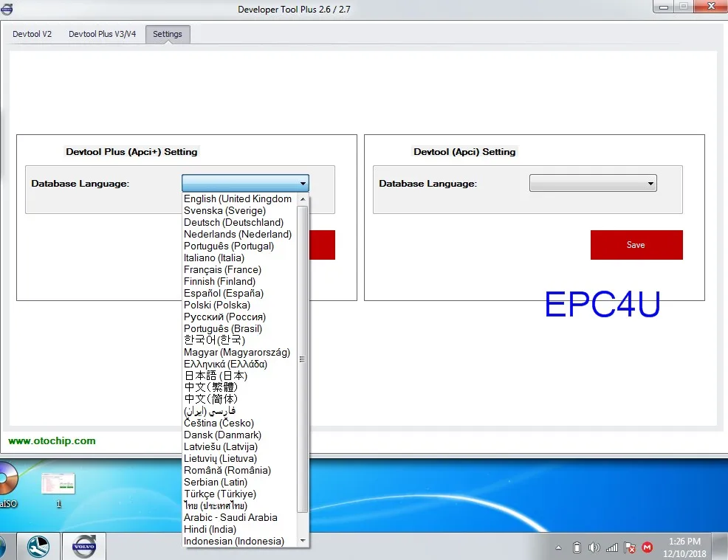This screenshot has width=728, height=560.
Task: Select Čeština (Česko) language
Action: [x=239, y=423]
